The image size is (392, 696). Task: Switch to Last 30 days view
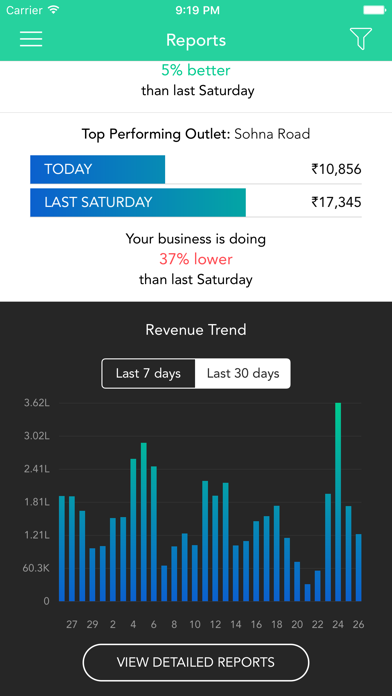click(243, 374)
